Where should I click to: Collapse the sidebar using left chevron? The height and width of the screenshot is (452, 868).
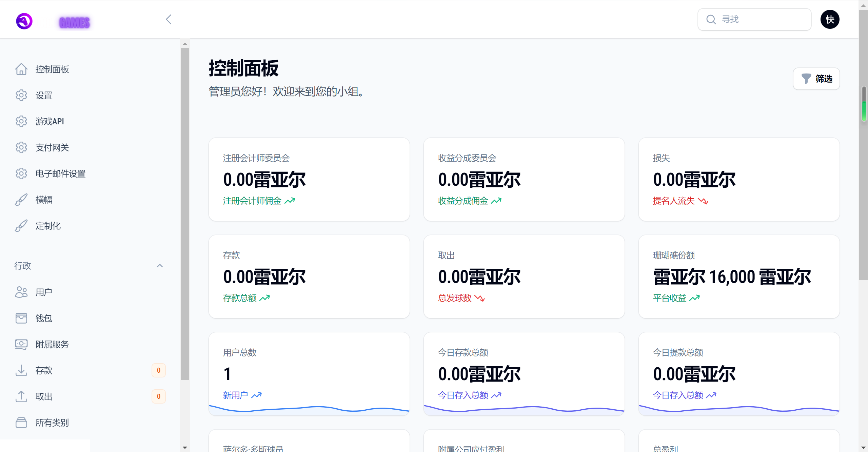point(169,19)
